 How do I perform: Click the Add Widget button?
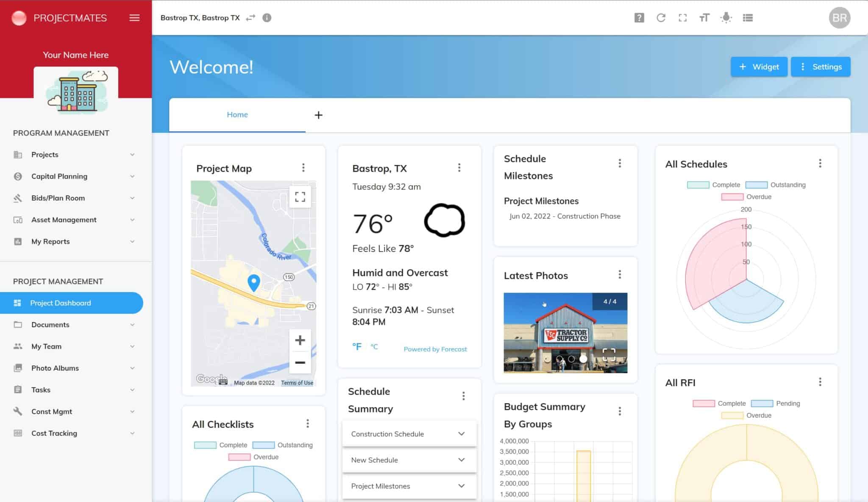759,67
